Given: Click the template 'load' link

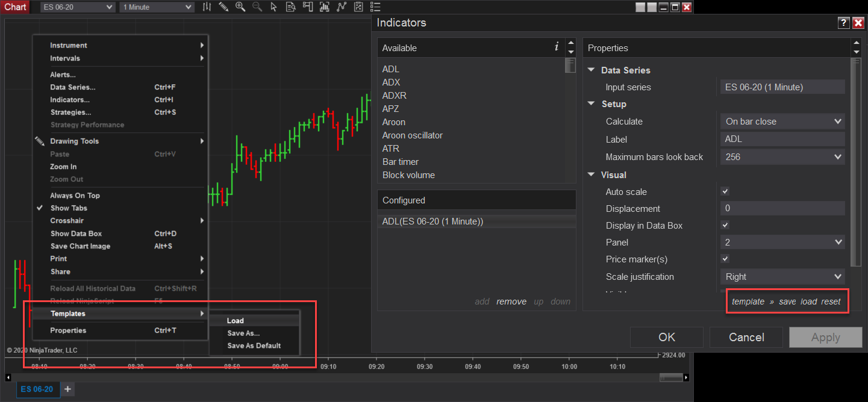Looking at the screenshot, I should (x=809, y=301).
